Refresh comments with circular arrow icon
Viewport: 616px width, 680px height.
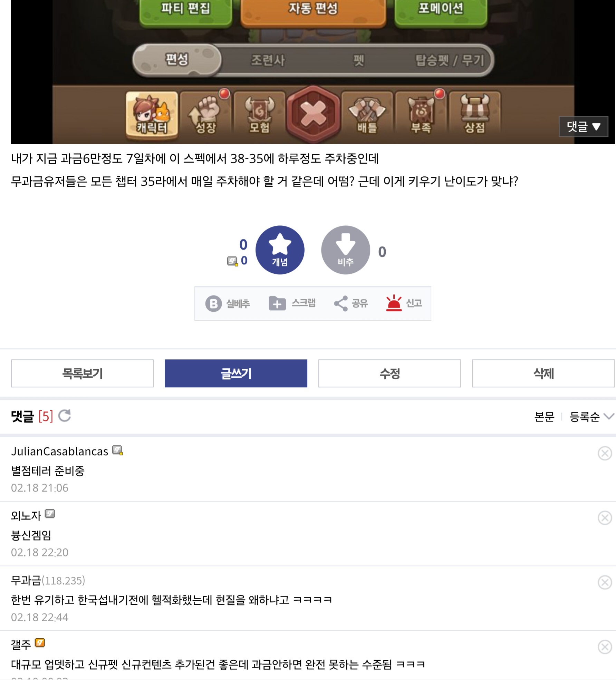coord(65,416)
